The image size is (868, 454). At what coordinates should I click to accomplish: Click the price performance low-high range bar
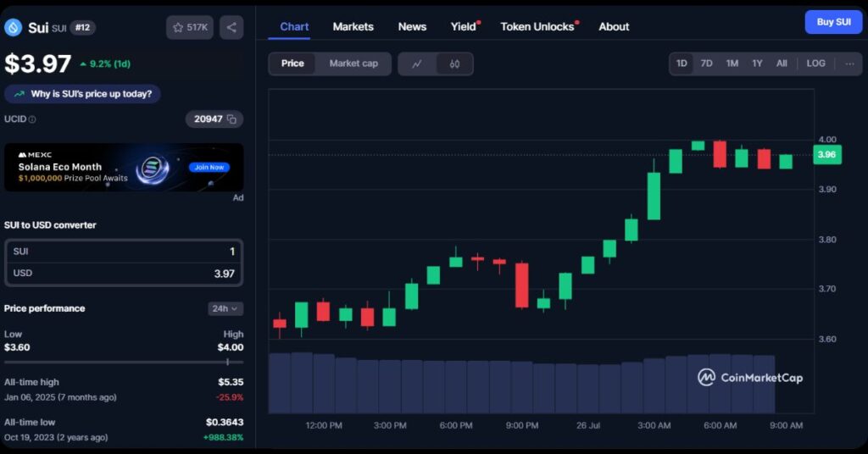[124, 363]
